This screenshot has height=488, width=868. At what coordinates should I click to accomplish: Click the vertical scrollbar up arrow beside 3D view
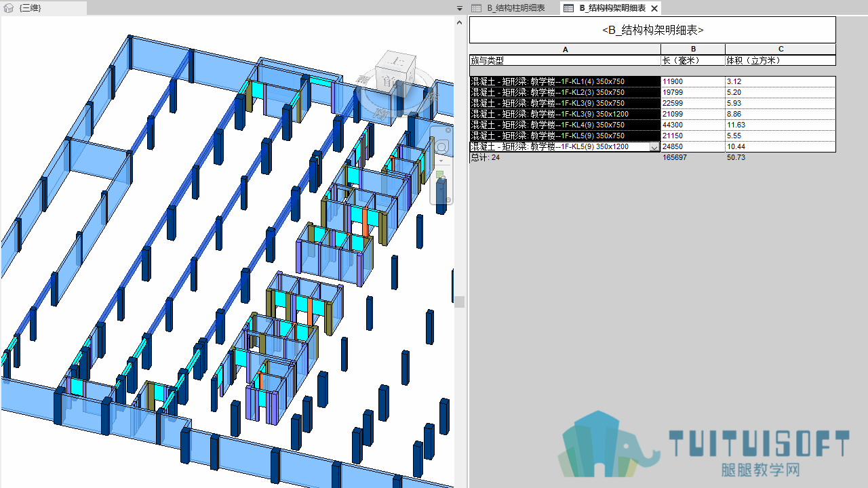pyautogui.click(x=459, y=22)
